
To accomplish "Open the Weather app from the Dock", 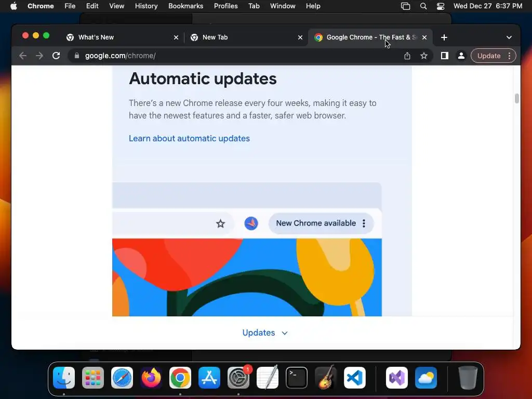I will click(x=426, y=378).
